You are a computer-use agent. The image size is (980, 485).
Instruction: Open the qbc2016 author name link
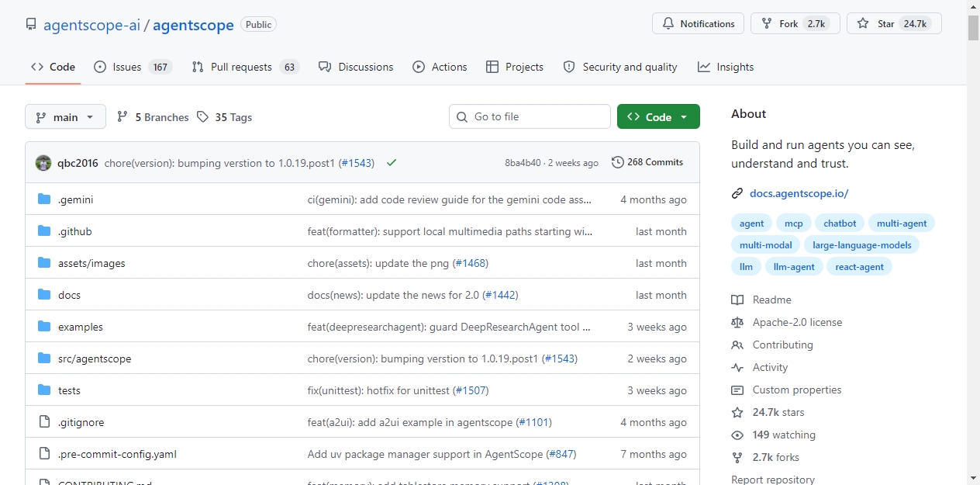[x=78, y=163]
